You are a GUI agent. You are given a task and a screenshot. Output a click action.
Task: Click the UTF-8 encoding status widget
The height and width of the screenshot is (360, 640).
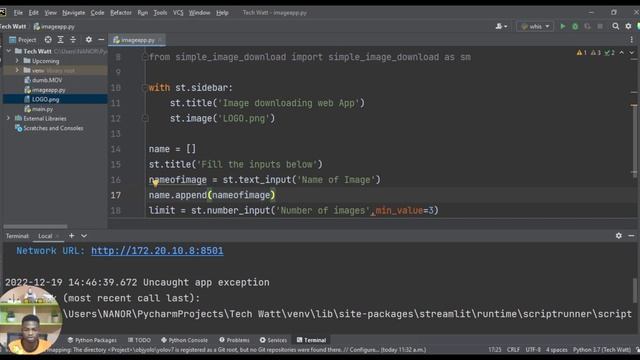tap(533, 350)
